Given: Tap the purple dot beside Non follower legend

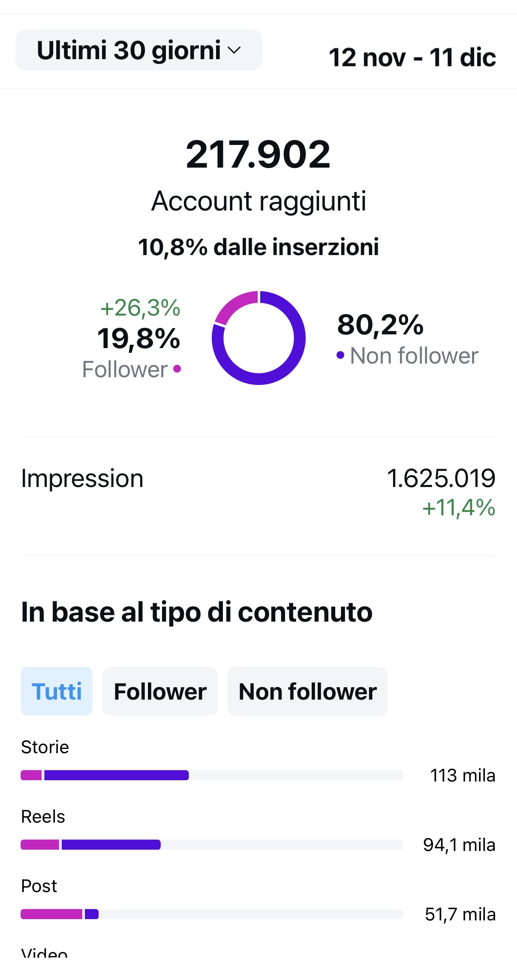Looking at the screenshot, I should point(340,355).
